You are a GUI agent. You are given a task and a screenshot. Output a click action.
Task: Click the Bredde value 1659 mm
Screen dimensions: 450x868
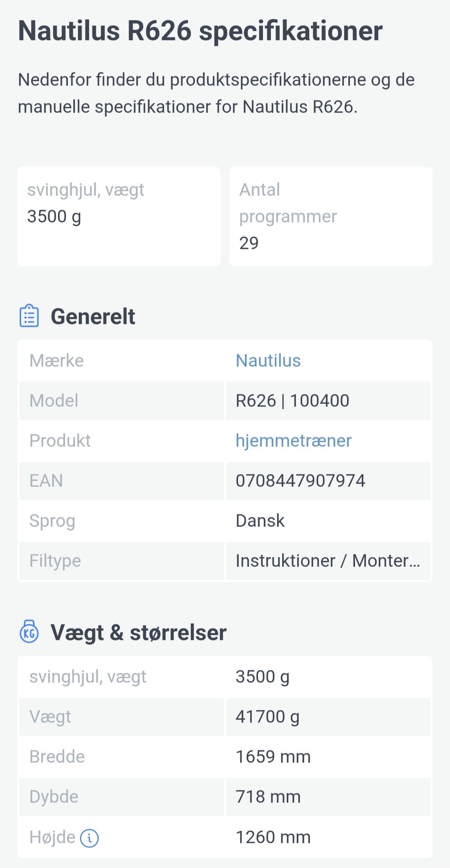coord(273,757)
